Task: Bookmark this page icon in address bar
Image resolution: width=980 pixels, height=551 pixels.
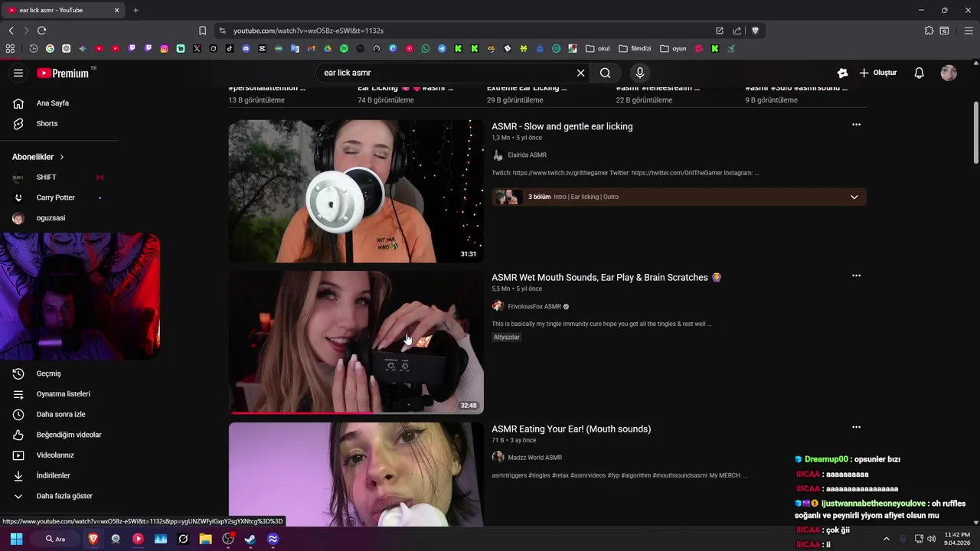Action: point(202,31)
